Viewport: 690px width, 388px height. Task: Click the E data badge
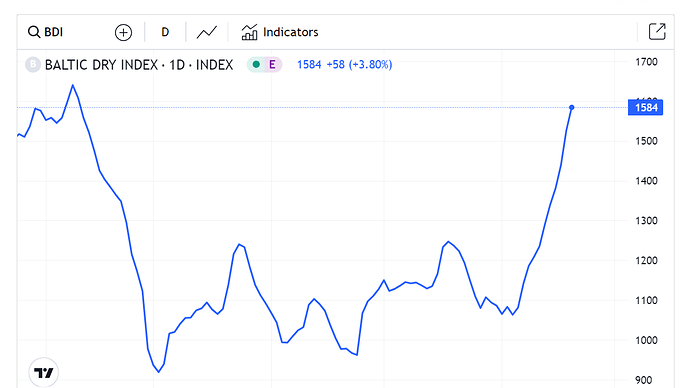click(x=272, y=65)
